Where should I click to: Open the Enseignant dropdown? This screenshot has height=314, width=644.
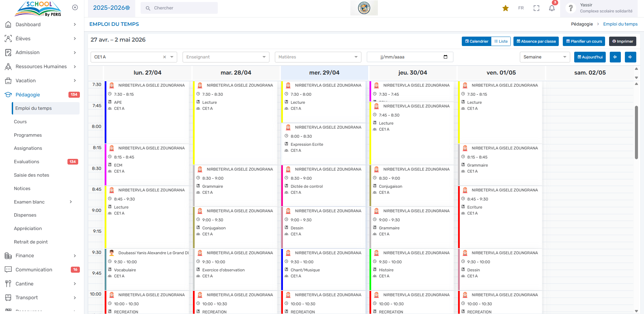coord(226,57)
